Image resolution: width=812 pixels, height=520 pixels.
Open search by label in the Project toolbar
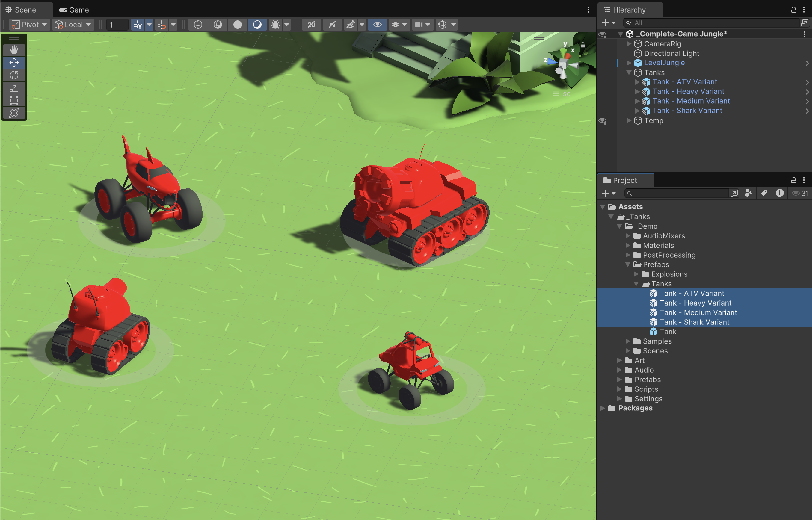pos(764,193)
